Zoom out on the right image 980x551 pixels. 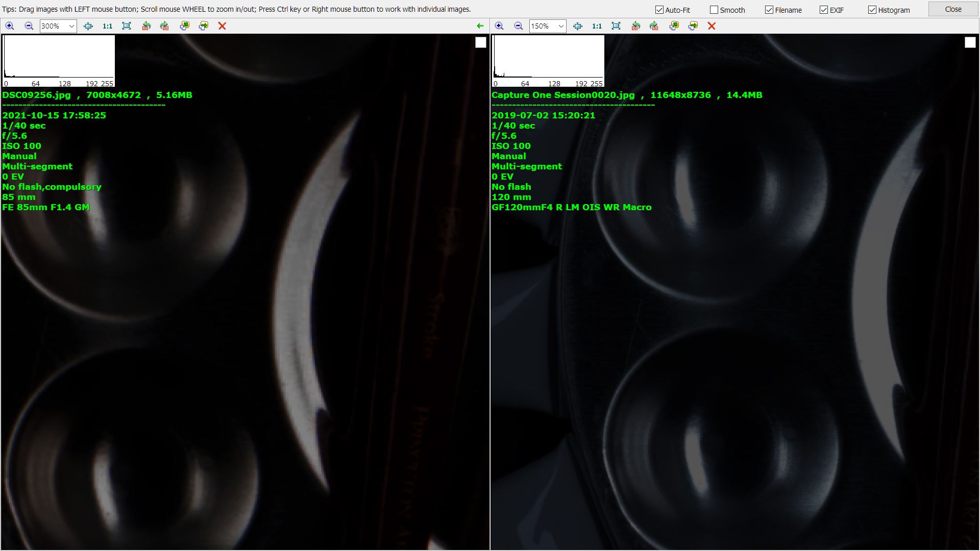[x=519, y=26]
